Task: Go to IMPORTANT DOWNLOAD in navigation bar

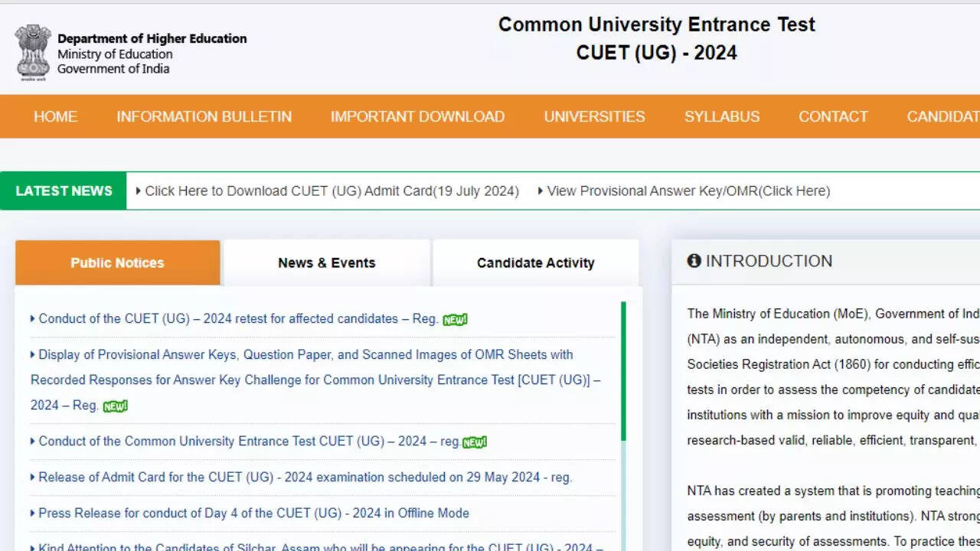Action: [417, 116]
